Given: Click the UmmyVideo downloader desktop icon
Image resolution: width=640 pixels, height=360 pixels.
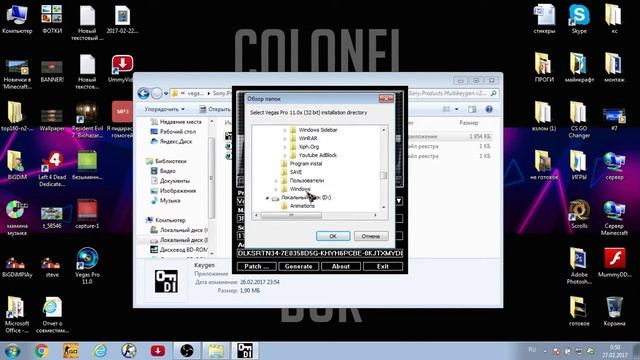Looking at the screenshot, I should pos(122,69).
